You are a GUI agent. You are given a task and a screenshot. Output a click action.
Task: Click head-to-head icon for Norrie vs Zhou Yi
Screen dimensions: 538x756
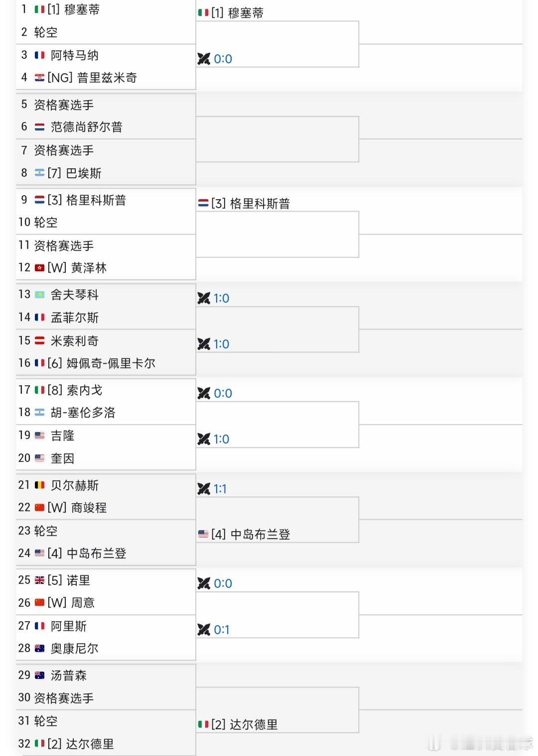click(x=204, y=583)
